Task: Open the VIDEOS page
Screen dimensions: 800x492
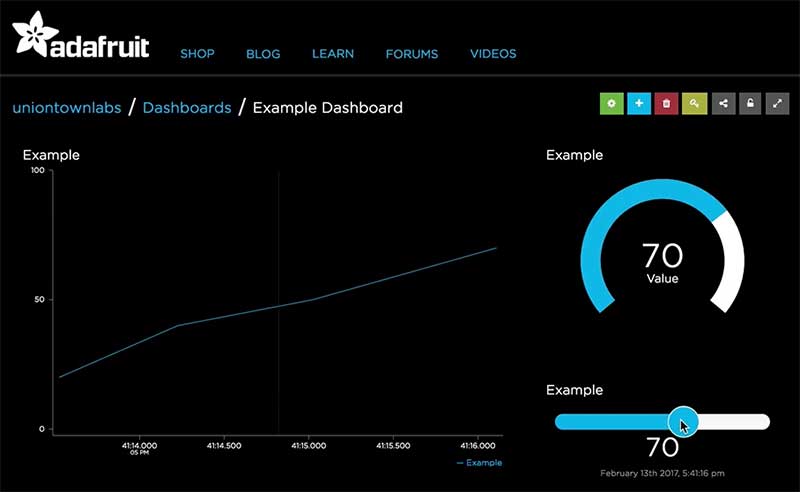Action: click(x=493, y=54)
